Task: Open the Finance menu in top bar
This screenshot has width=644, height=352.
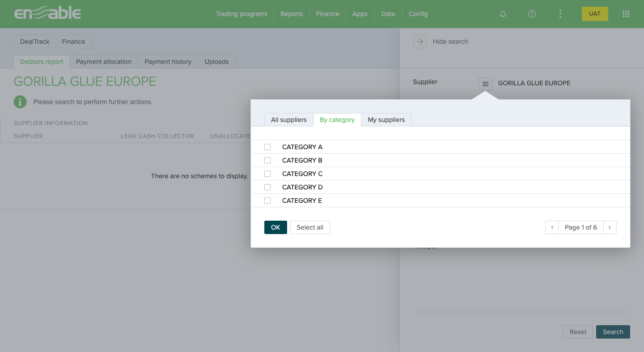Action: [x=327, y=14]
